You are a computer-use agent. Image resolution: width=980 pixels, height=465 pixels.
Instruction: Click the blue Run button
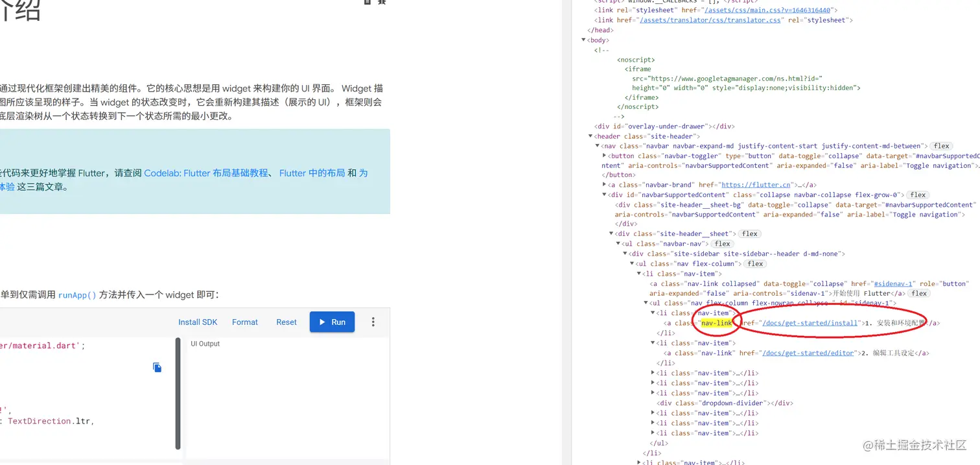332,322
